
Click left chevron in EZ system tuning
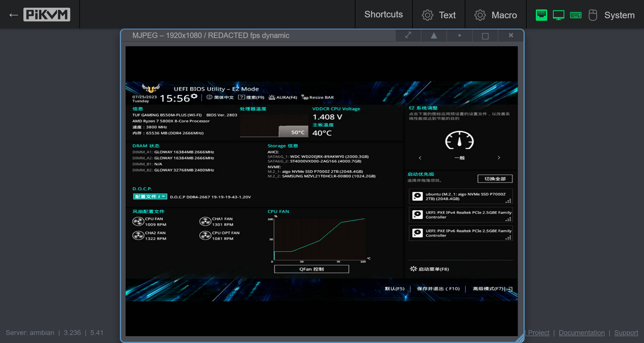[420, 158]
